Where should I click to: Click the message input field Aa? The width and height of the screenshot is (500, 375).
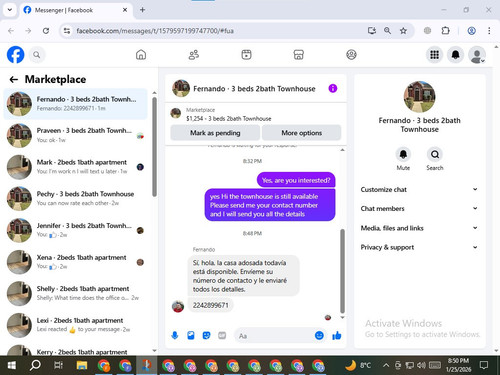[x=275, y=336]
